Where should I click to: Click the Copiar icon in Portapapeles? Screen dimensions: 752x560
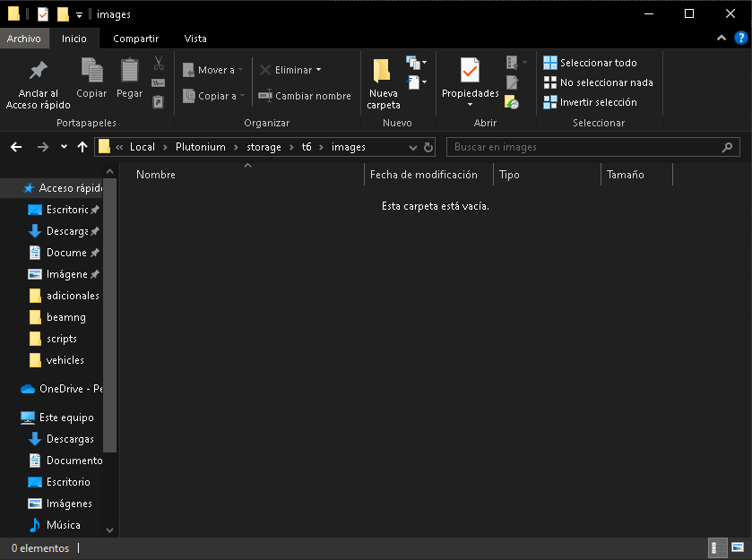click(91, 71)
